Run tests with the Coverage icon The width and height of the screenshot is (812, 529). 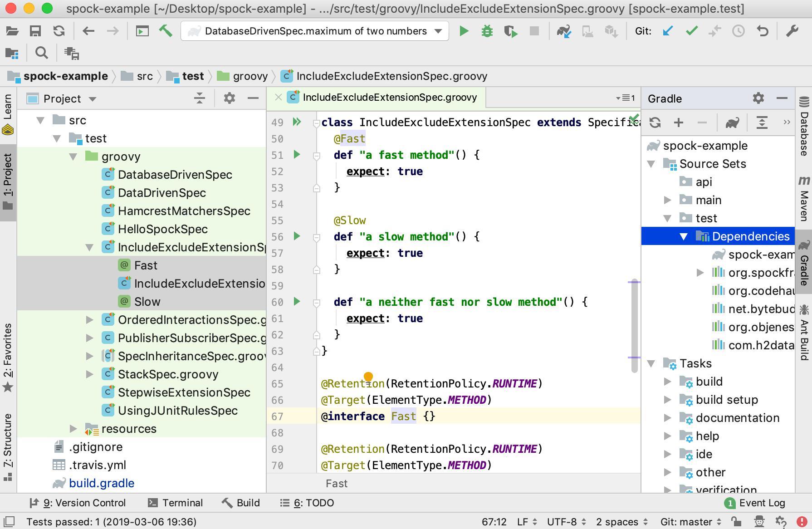[x=510, y=31]
